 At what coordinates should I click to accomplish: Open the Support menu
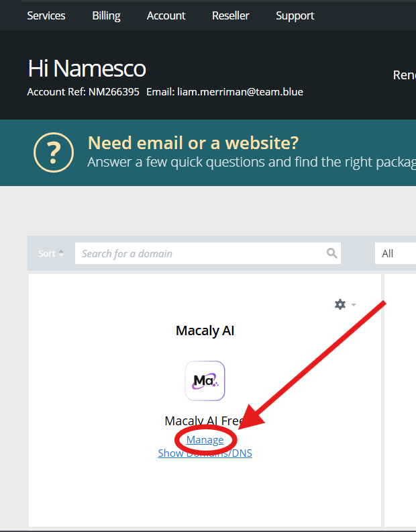tap(295, 15)
